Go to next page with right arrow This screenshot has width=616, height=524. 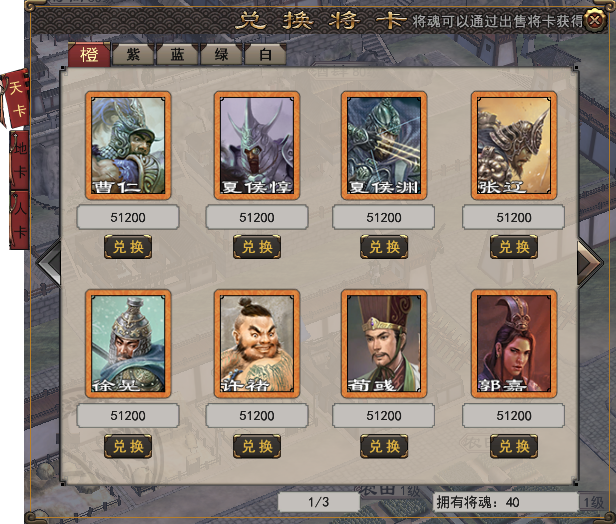[589, 263]
